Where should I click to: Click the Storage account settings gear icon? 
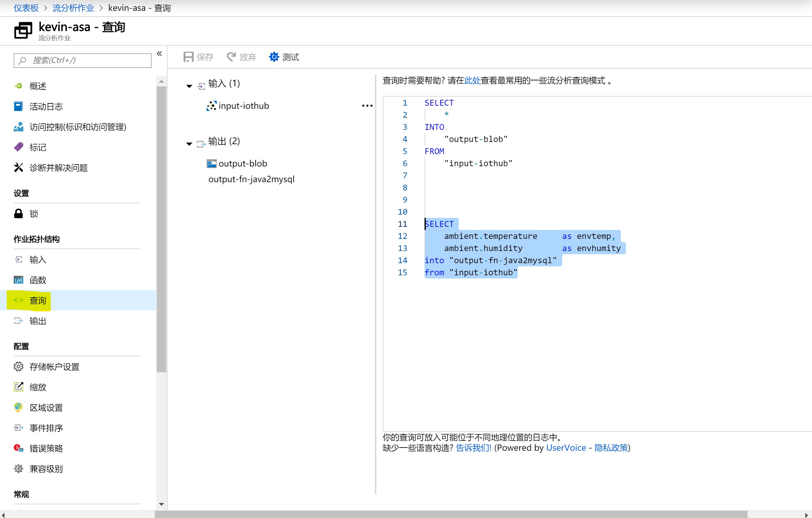tap(19, 367)
